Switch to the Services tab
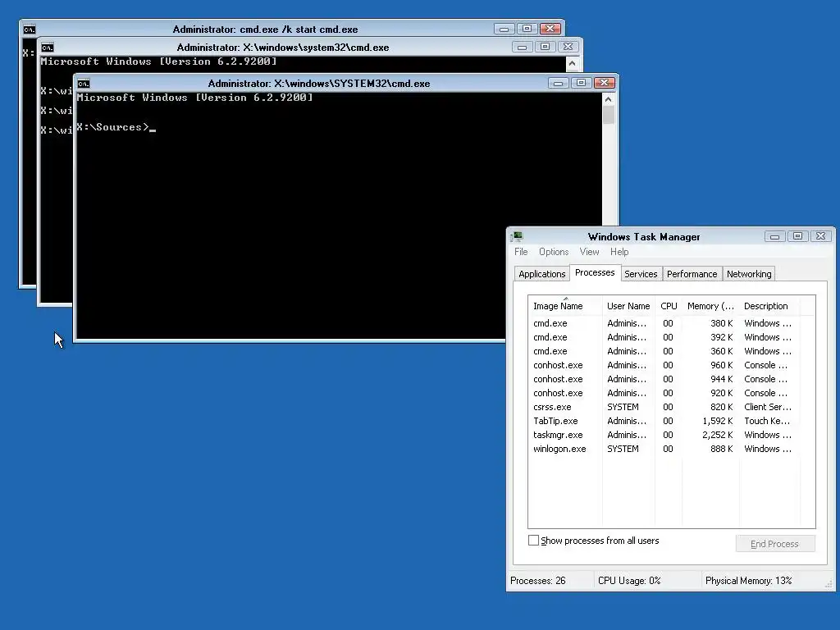Viewport: 840px width, 630px height. [641, 274]
